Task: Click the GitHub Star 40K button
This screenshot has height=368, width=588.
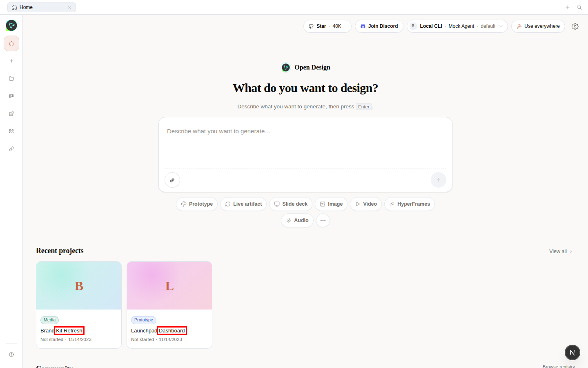Action: (x=327, y=26)
